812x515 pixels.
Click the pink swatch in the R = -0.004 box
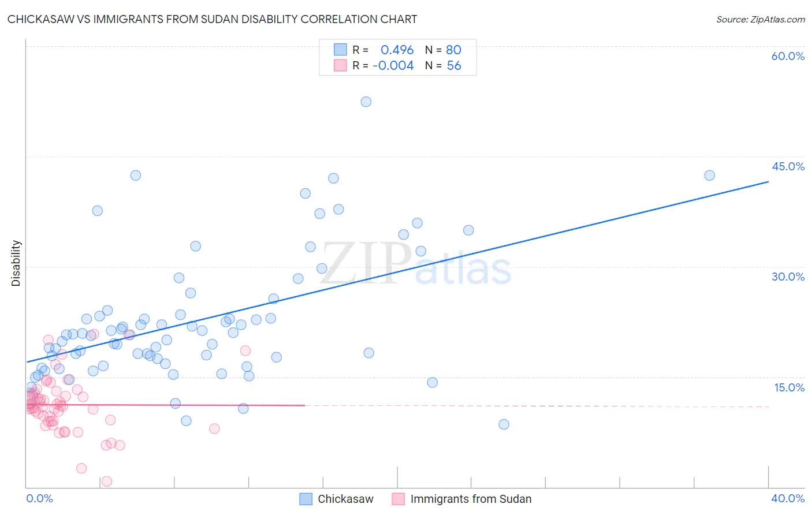[340, 65]
